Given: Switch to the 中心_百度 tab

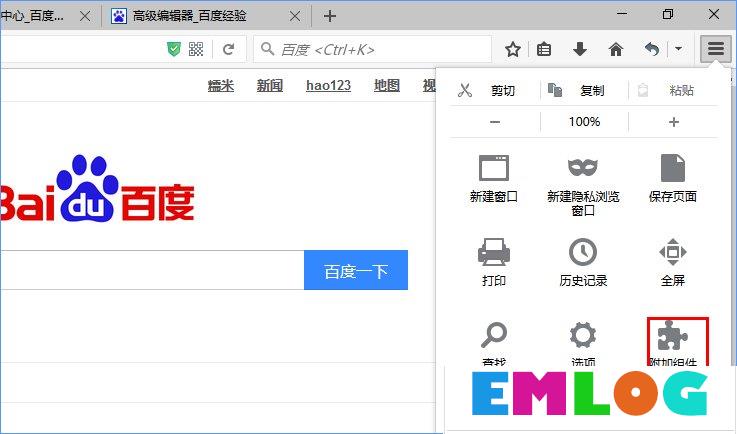Looking at the screenshot, I should coord(31,16).
